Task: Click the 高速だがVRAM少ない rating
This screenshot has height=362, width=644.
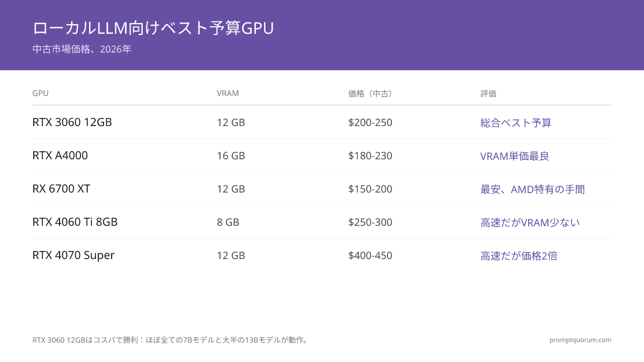Action: pyautogui.click(x=530, y=222)
